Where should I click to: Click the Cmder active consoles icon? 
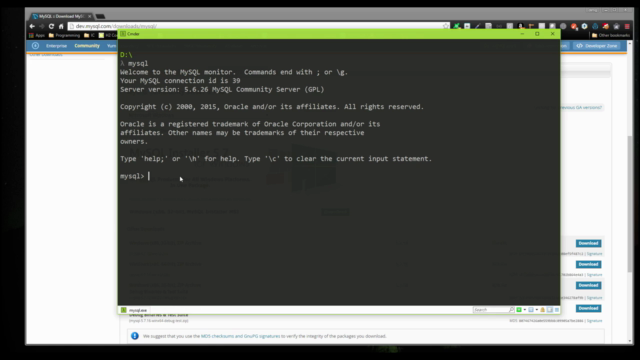tap(531, 310)
